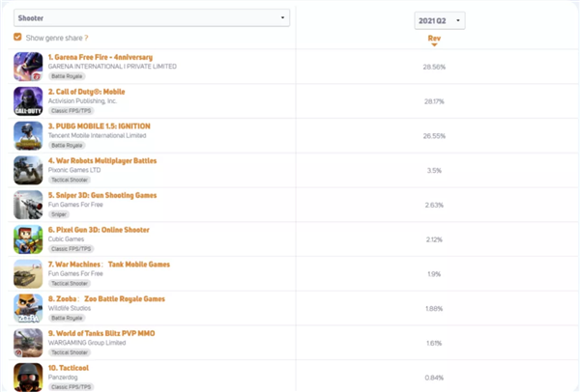Click the War Machines tank app icon

tap(28, 274)
